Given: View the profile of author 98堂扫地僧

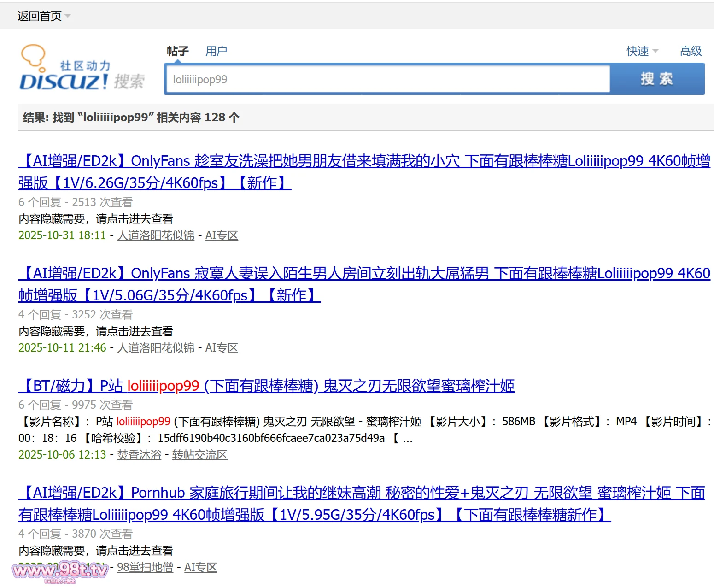Looking at the screenshot, I should coord(145,567).
